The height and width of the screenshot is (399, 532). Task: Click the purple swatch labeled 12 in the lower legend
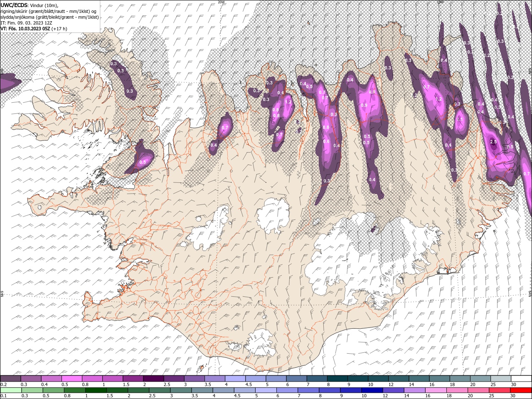pyautogui.click(x=393, y=390)
